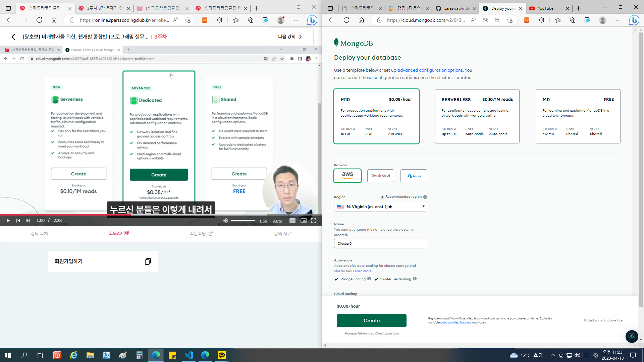Screen dimensions: 644x362
Task: Open Bing chat in left browser
Action: point(312,20)
